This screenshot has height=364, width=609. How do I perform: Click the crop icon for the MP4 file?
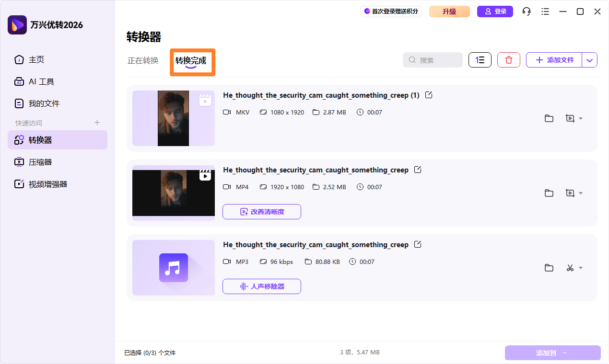tap(570, 193)
